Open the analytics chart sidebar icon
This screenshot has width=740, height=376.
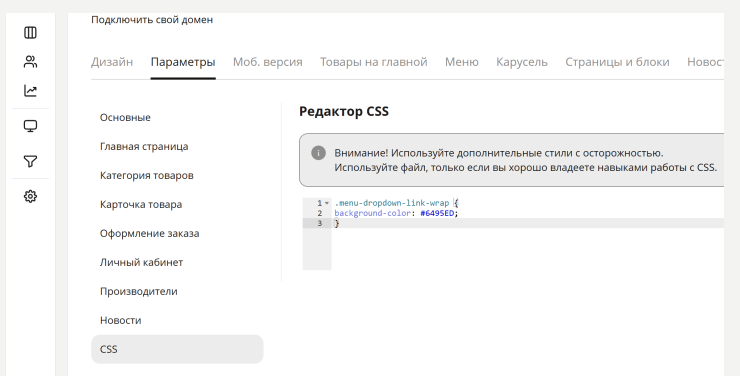pyautogui.click(x=30, y=91)
